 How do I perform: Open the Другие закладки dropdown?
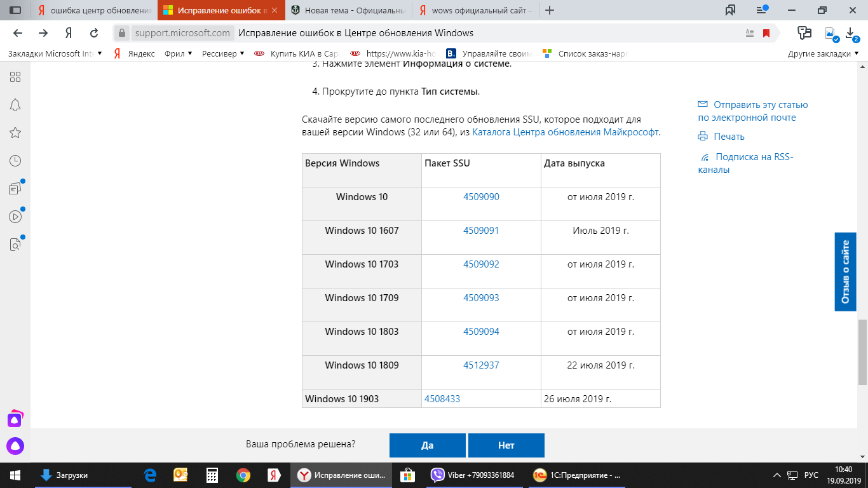pos(824,54)
